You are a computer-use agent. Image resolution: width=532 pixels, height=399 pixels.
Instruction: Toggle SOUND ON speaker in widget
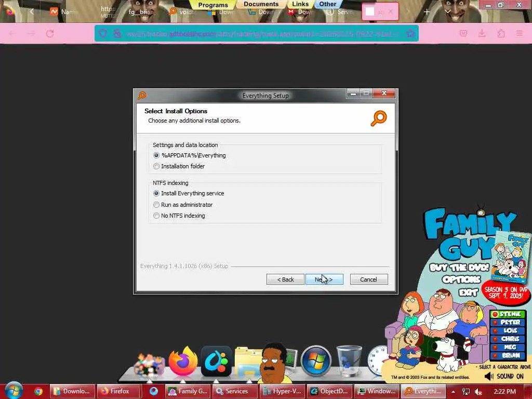click(x=504, y=376)
